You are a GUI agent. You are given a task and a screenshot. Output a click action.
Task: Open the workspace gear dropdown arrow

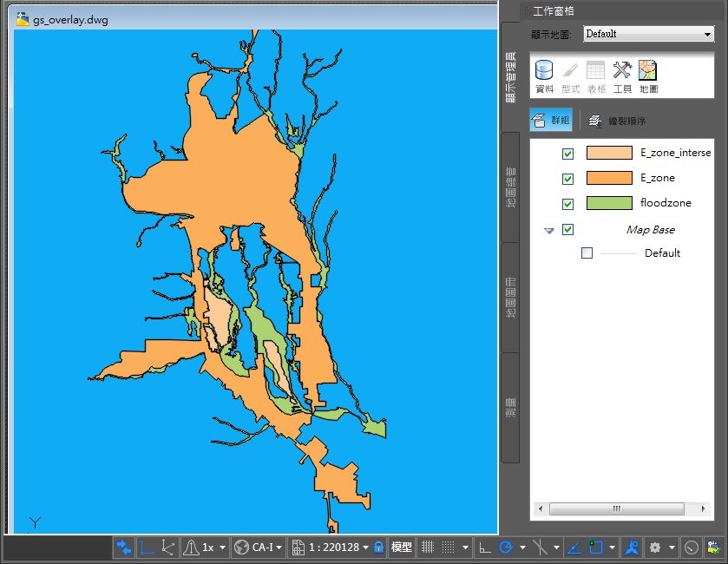672,548
